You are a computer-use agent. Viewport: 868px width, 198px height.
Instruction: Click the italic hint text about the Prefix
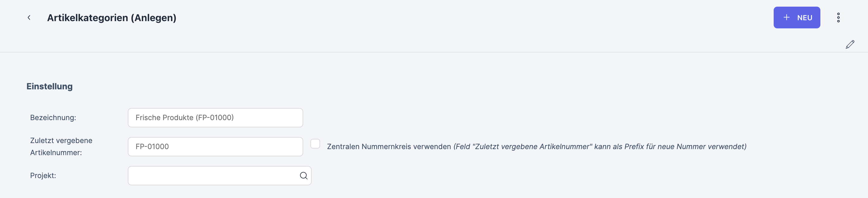click(600, 147)
